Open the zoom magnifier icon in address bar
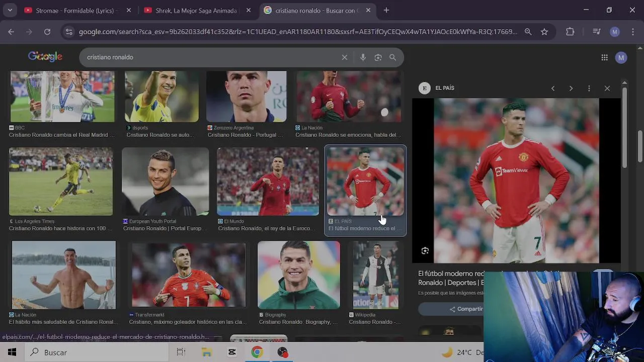644x362 pixels. (528, 32)
